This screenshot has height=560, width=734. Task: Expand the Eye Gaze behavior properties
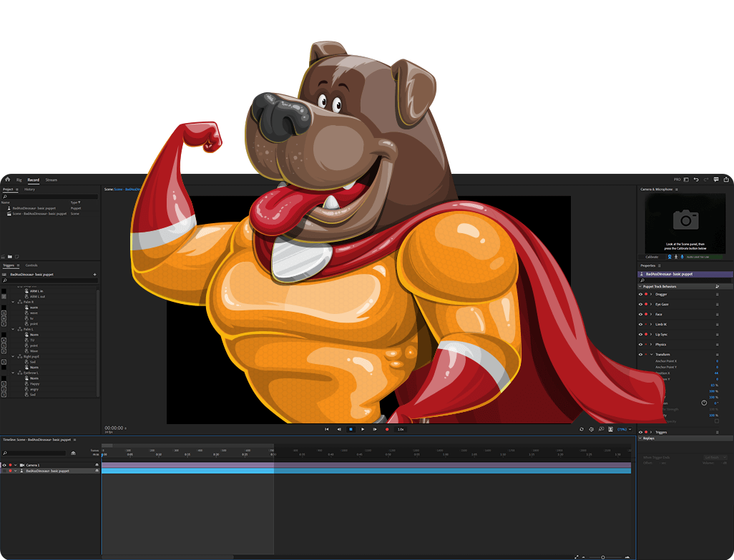650,304
